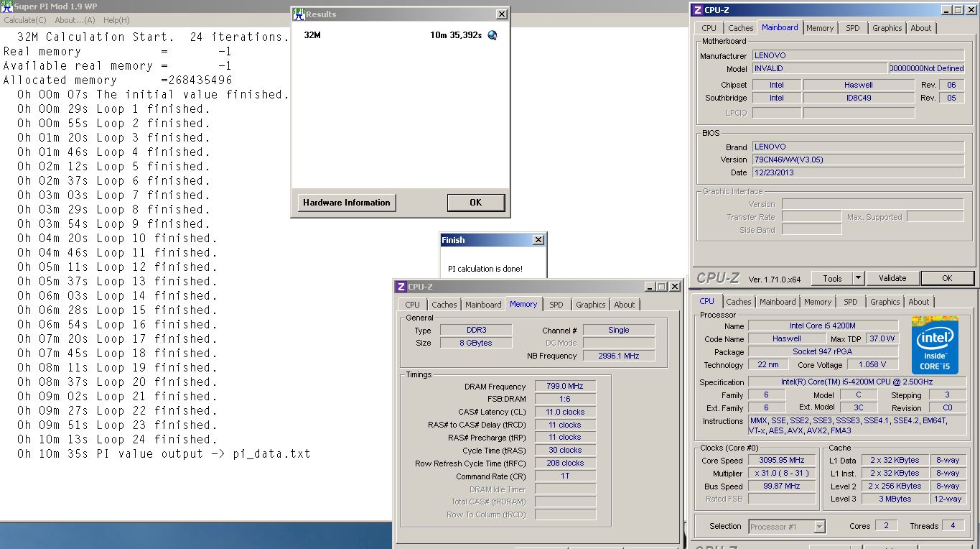980x549 pixels.
Task: Click the Super PI Mod title bar icon
Action: [x=6, y=6]
